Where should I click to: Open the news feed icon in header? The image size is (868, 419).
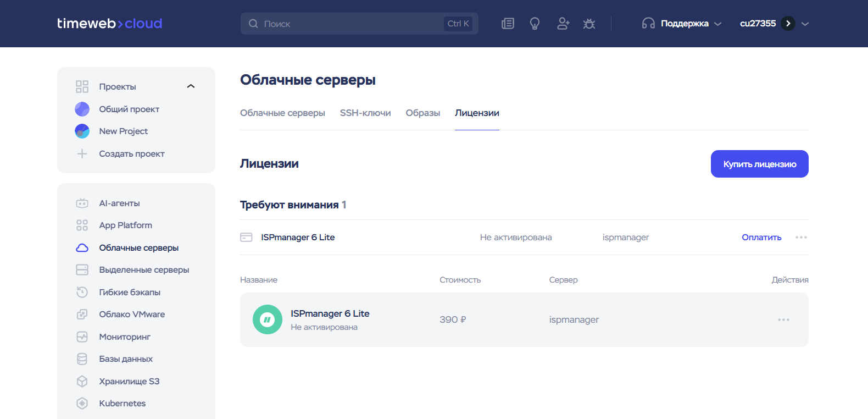click(x=508, y=24)
